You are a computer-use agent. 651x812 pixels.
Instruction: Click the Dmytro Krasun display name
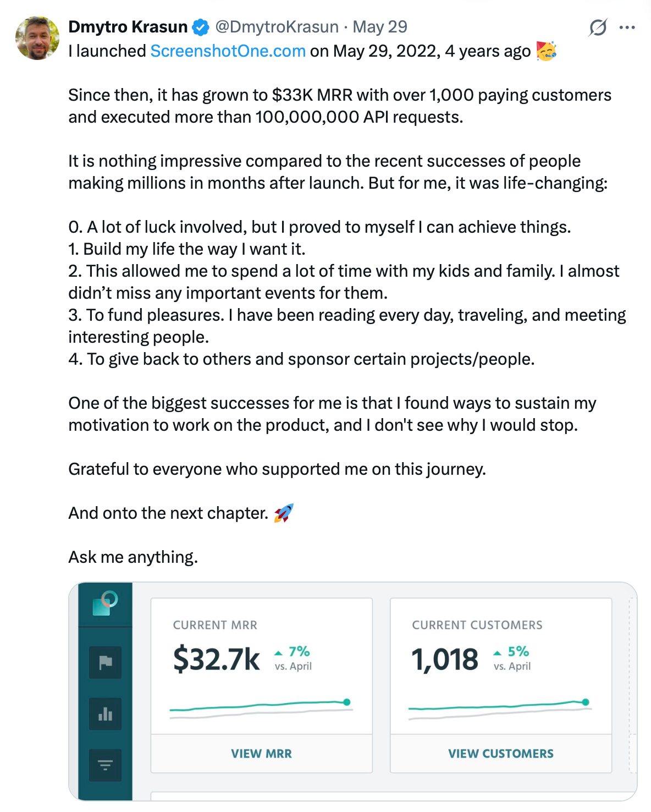click(128, 27)
